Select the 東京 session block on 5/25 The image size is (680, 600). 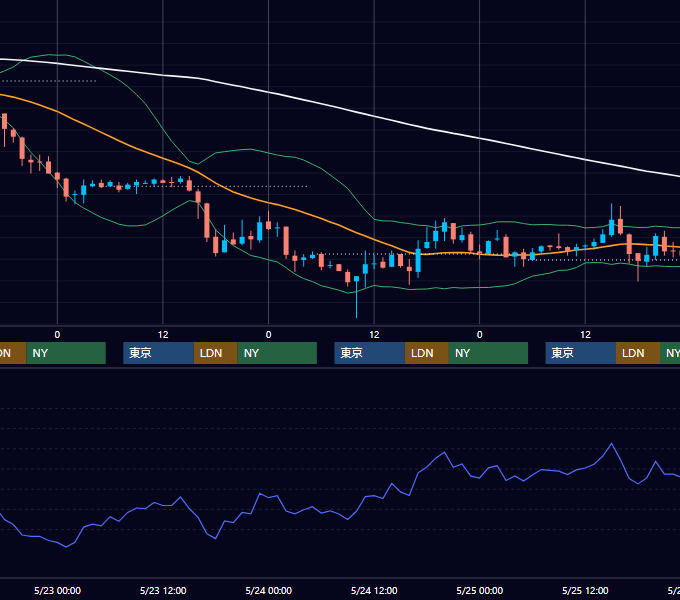(x=581, y=353)
